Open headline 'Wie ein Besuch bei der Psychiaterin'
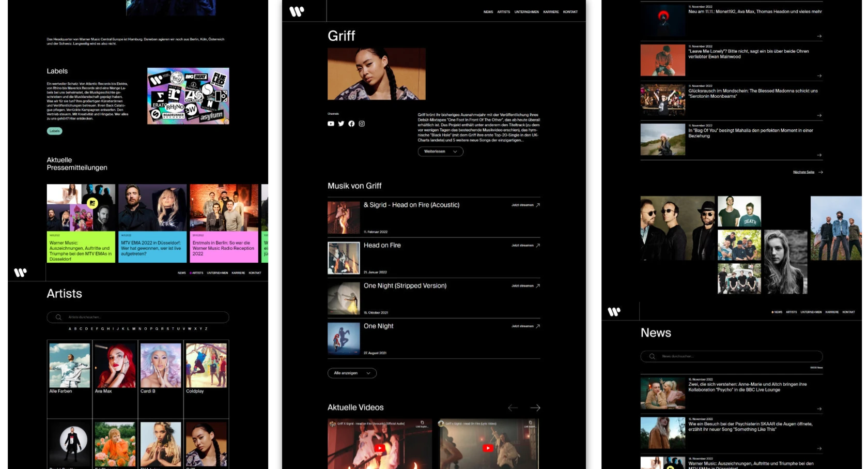Screen dimensions: 868x469 click(x=750, y=427)
